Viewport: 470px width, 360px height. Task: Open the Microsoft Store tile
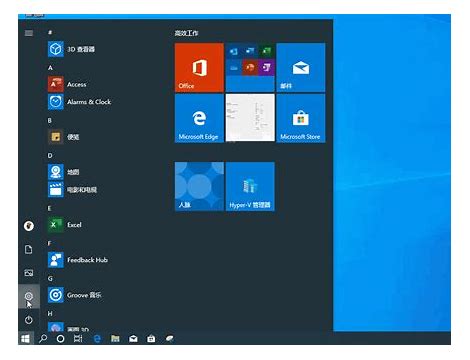point(301,118)
